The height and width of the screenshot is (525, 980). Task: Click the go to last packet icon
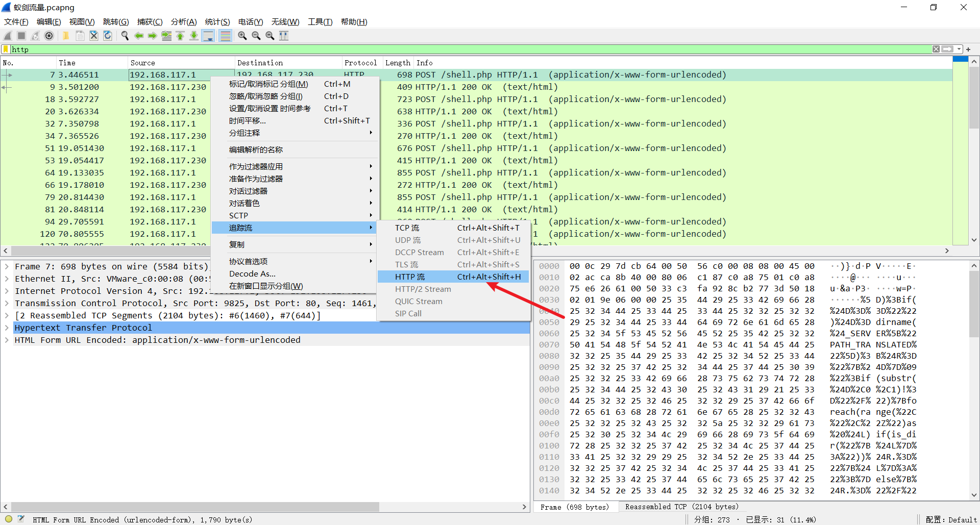(x=194, y=36)
